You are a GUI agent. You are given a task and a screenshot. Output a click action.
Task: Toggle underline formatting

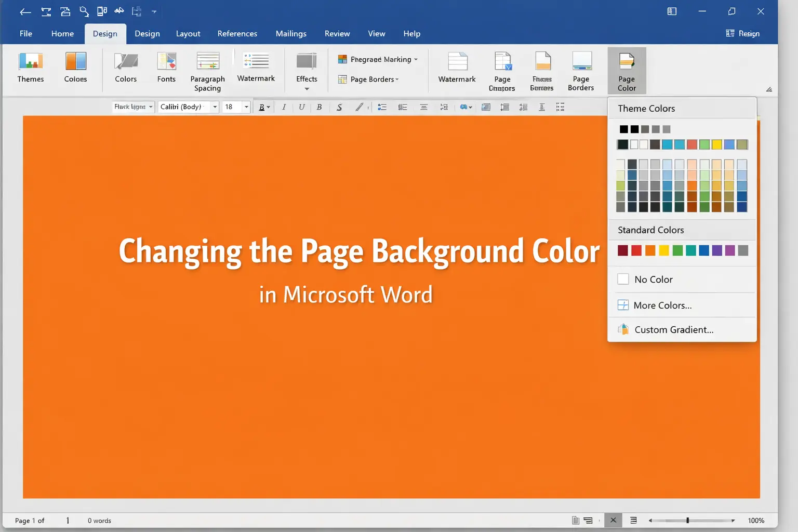(301, 107)
